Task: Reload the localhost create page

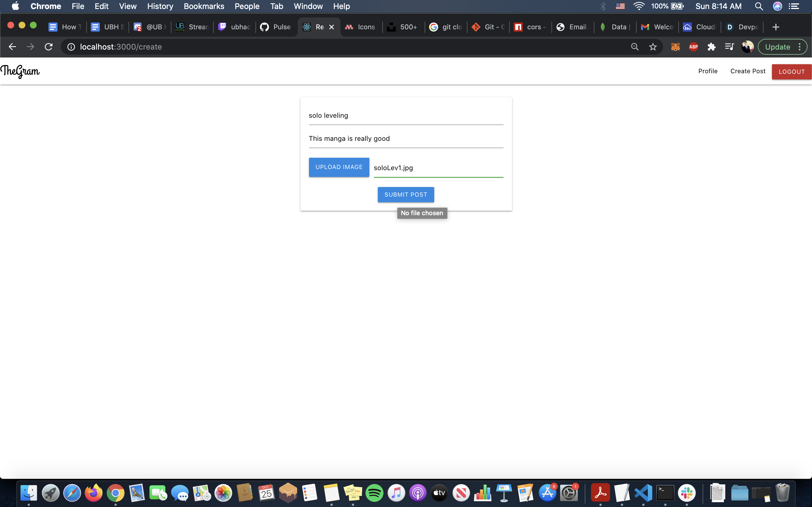Action: tap(49, 47)
